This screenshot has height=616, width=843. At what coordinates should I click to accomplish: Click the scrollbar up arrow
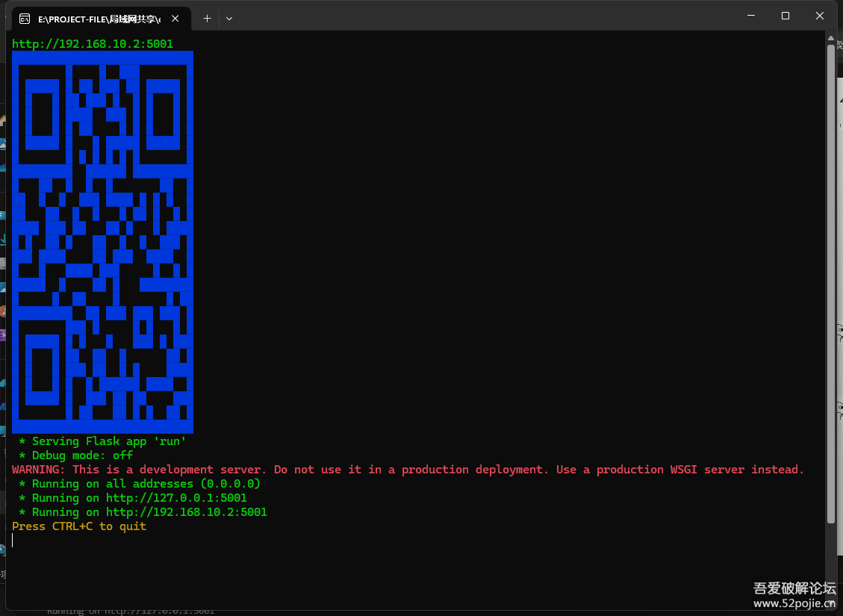(830, 38)
